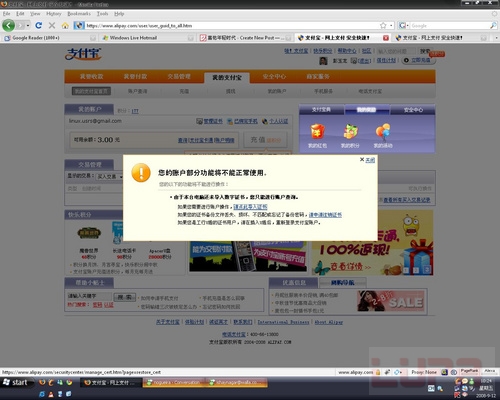Click the red envelope icon in the purple panel

point(317,132)
